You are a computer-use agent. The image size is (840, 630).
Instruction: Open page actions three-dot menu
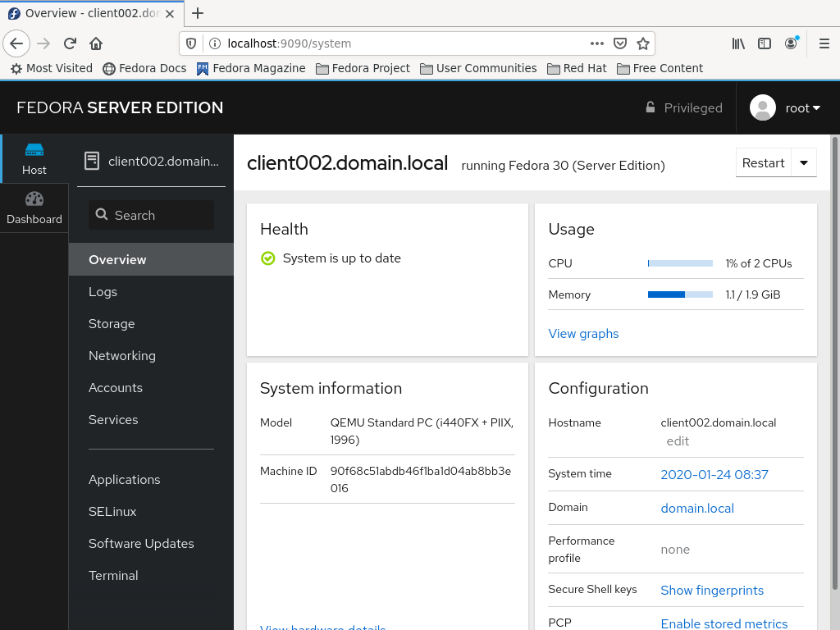(597, 43)
